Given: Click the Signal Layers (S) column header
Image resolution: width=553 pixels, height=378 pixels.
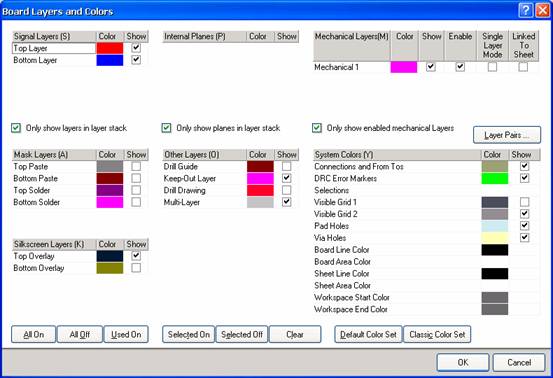Looking at the screenshot, I should 54,36.
